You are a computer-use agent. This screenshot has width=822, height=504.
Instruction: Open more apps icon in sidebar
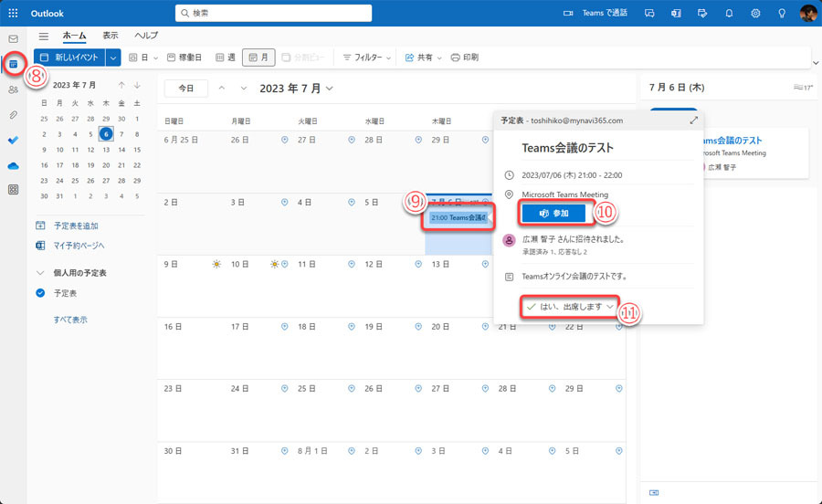tap(13, 190)
